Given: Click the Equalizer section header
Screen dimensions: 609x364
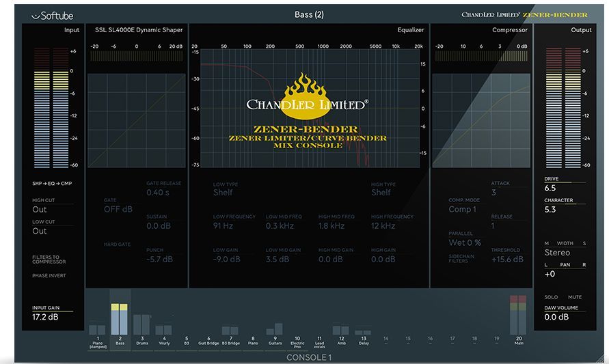Looking at the screenshot, I should (411, 30).
